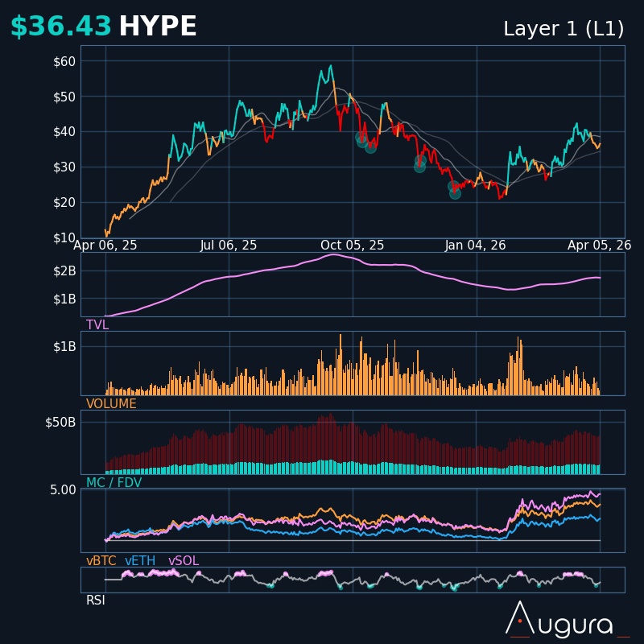This screenshot has width=644, height=644.
Task: Click the lowest teal marker near $22
Action: click(x=455, y=193)
